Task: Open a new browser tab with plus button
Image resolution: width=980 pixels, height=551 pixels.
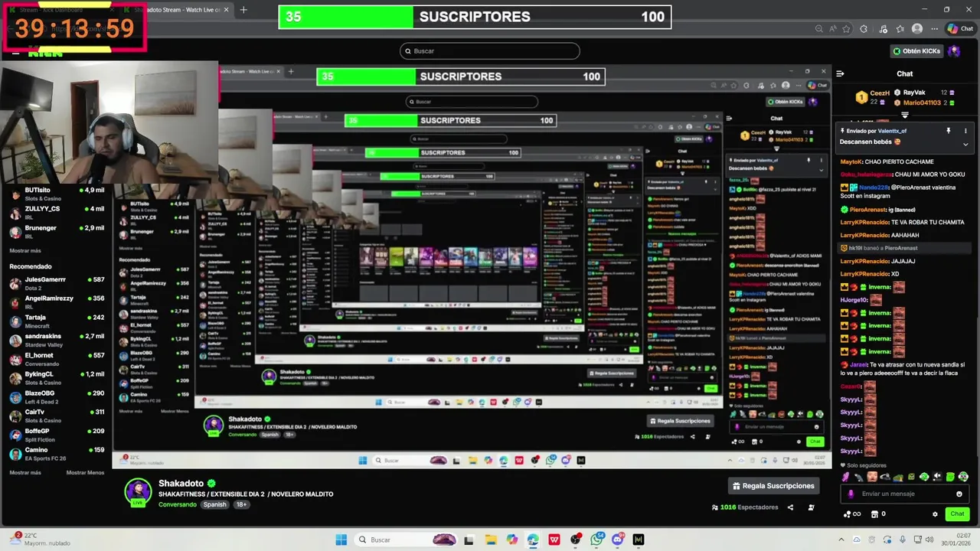Action: [243, 10]
